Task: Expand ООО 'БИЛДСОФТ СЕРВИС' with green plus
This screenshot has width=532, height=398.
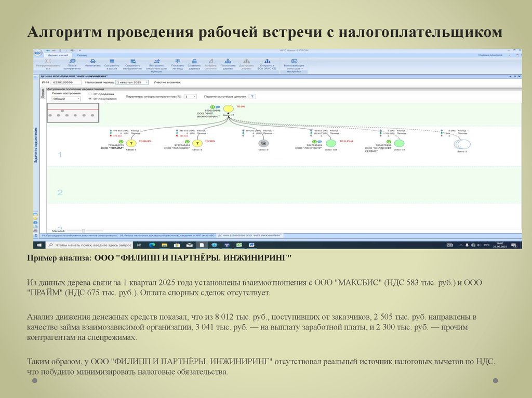Action: 389,142
